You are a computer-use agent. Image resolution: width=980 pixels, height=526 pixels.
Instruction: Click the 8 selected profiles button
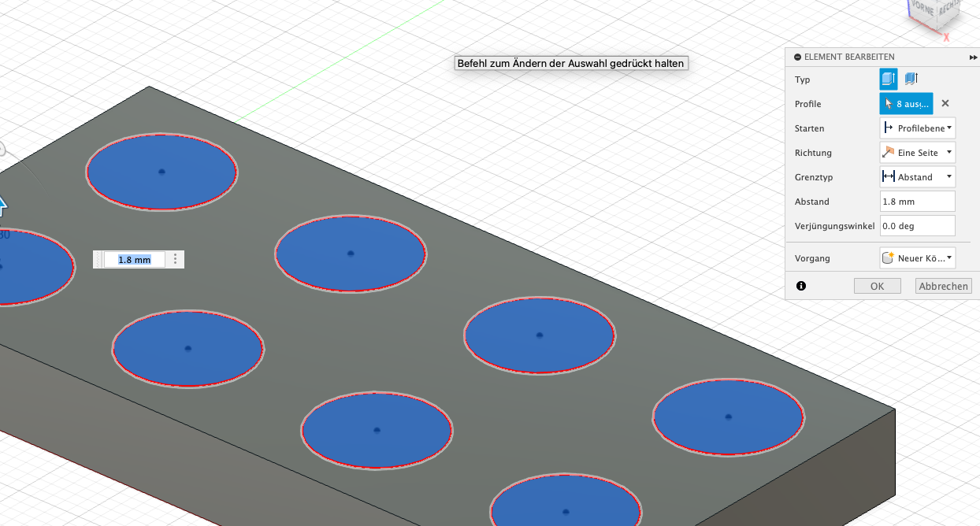[x=906, y=103]
